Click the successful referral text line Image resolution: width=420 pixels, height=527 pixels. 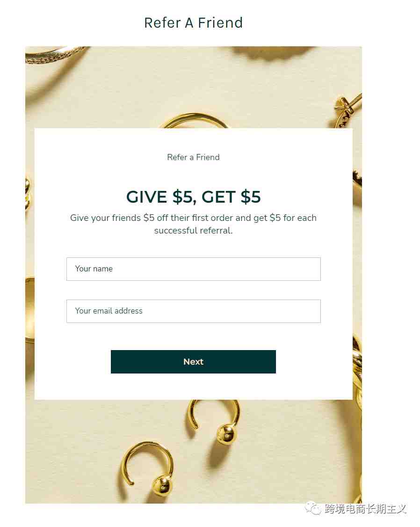[193, 231]
